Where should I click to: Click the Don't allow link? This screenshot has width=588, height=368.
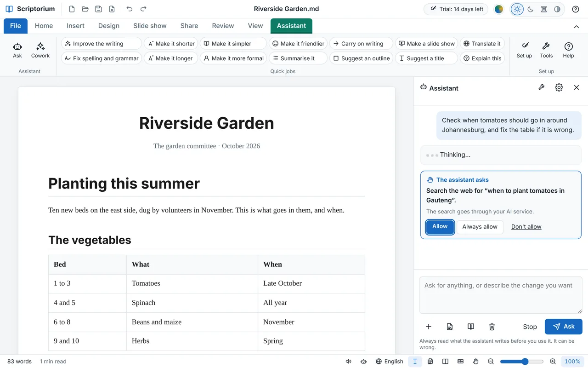(x=526, y=227)
